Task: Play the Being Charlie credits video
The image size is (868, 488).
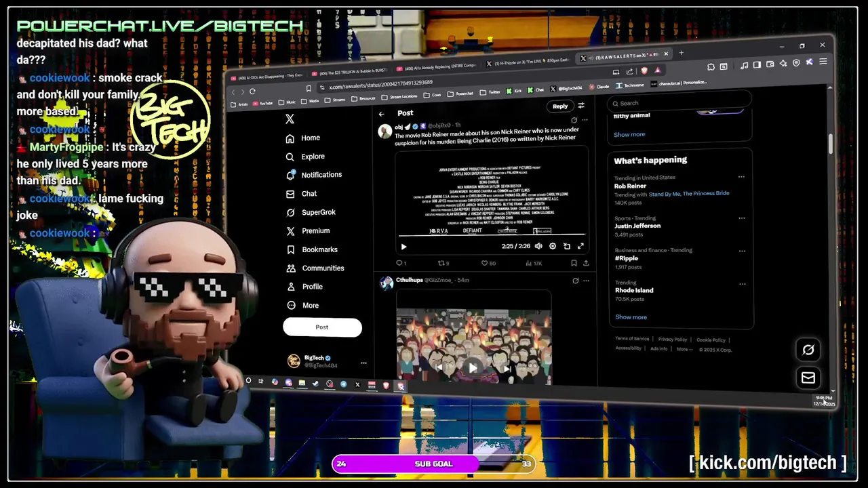Action: (x=403, y=247)
